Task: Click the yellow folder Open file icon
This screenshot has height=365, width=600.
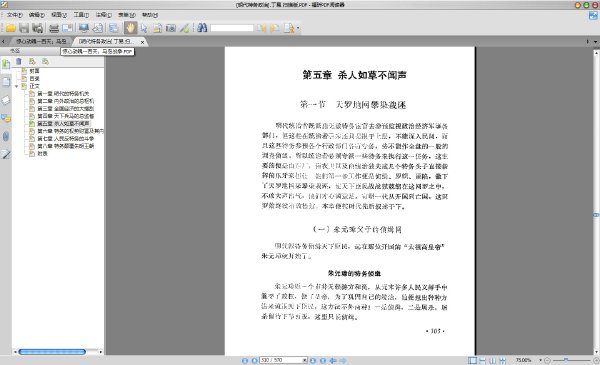Action: coord(11,28)
